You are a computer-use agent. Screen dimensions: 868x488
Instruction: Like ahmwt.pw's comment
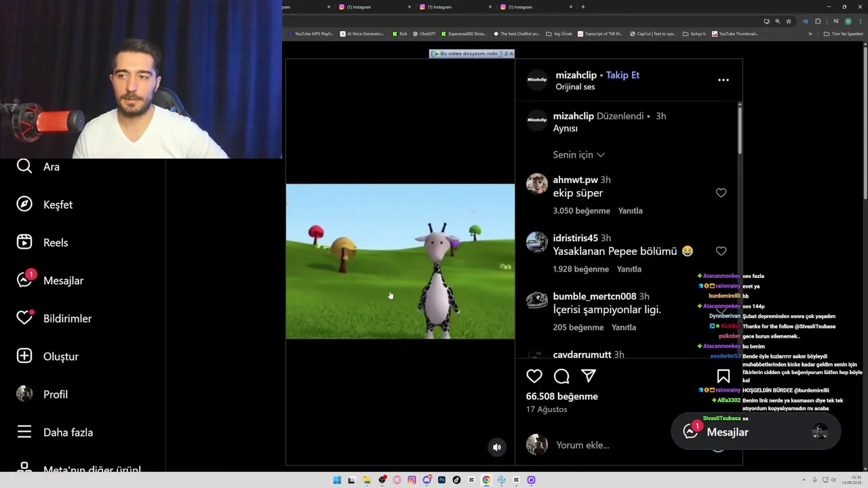pyautogui.click(x=721, y=193)
